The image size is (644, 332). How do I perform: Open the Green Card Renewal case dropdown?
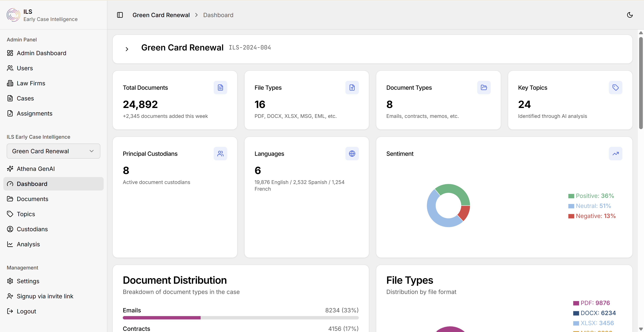coord(54,151)
